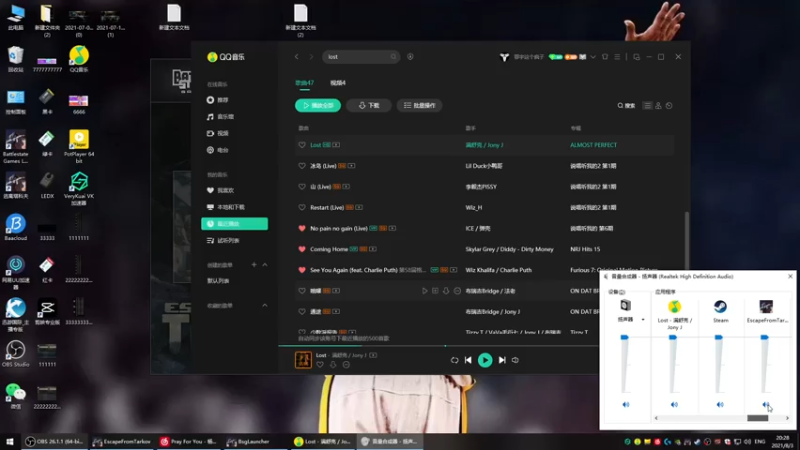This screenshot has height=450, width=800.
Task: Add a new playlist with the plus icon
Action: [254, 265]
